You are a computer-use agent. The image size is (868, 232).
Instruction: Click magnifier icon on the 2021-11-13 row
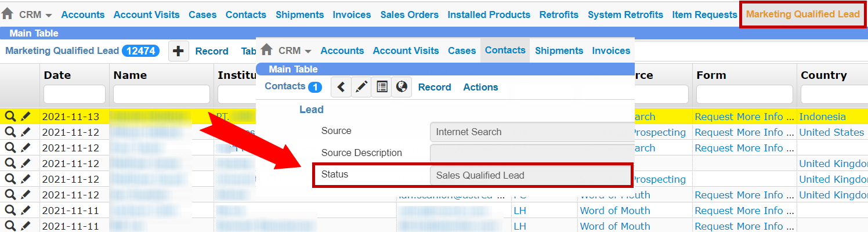[x=10, y=117]
